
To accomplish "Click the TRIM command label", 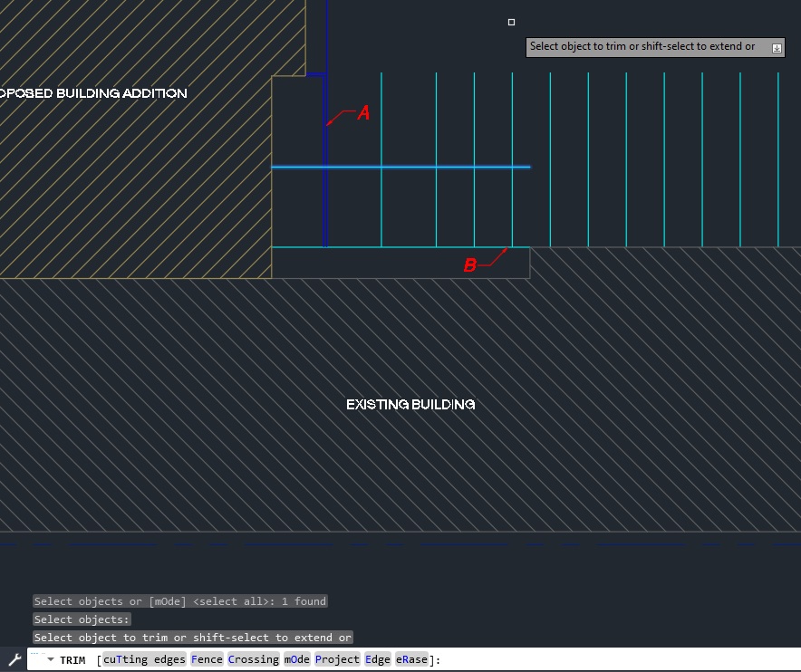I will pyautogui.click(x=72, y=660).
